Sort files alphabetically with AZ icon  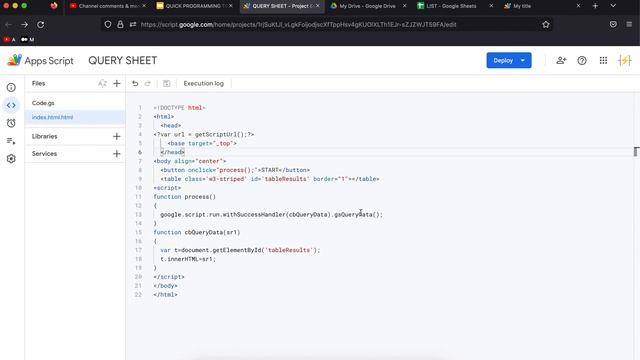coord(102,84)
